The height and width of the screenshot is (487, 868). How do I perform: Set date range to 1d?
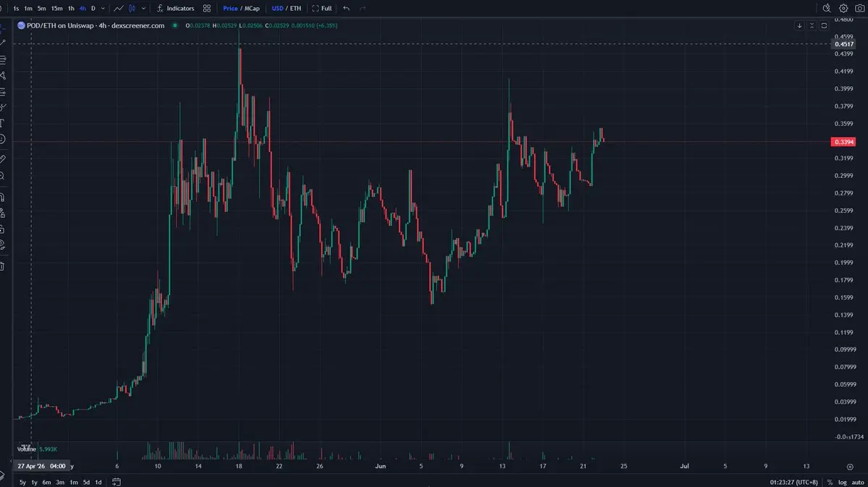(x=98, y=482)
